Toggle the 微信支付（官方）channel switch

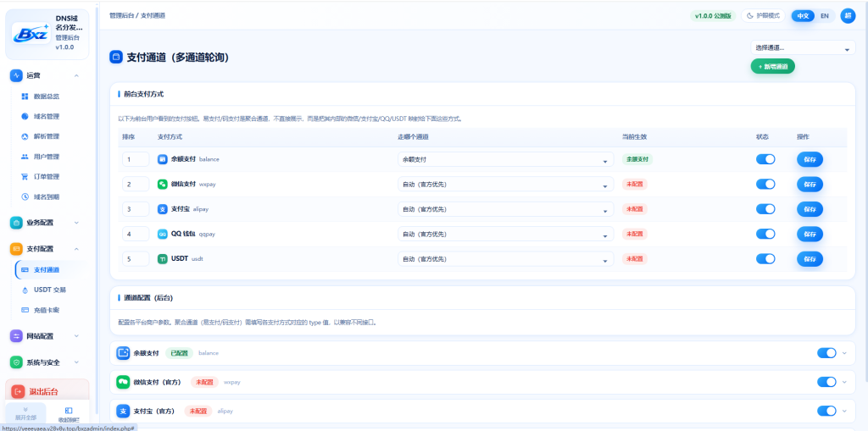[826, 382]
